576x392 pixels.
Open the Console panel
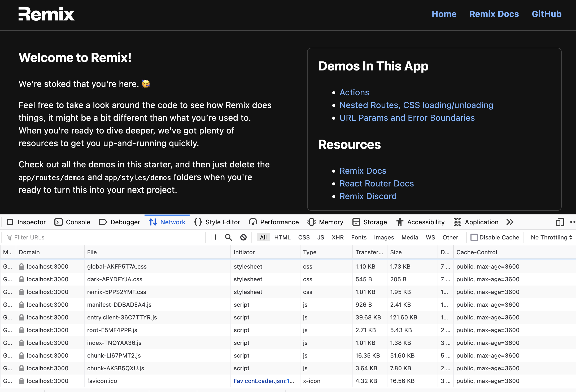pyautogui.click(x=72, y=222)
